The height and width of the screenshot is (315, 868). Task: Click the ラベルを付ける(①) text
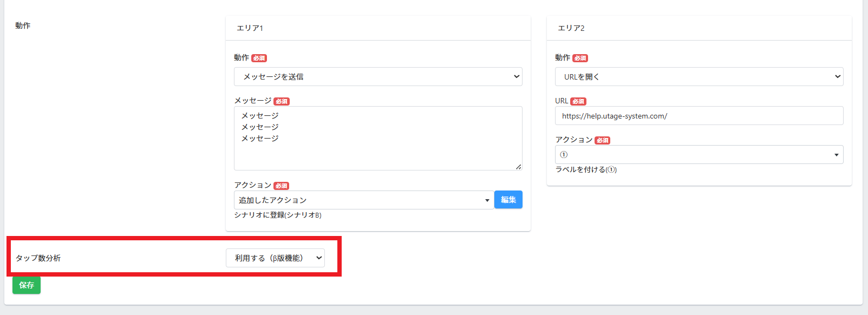(586, 169)
